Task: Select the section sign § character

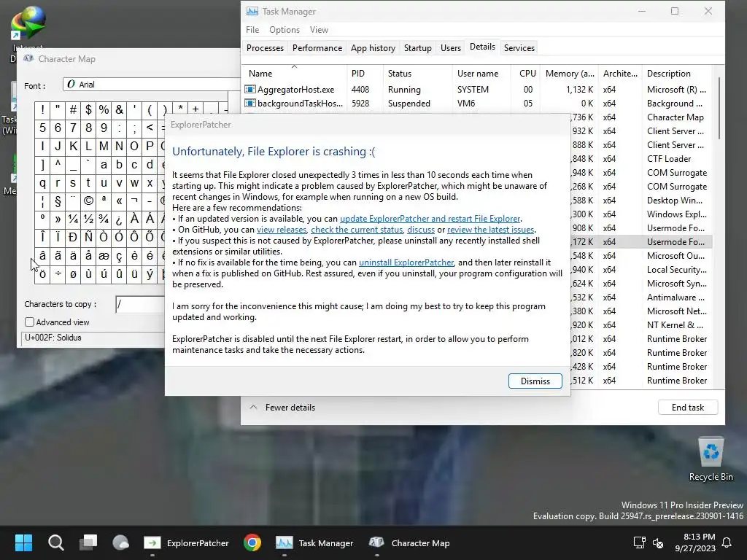Action: 58,201
